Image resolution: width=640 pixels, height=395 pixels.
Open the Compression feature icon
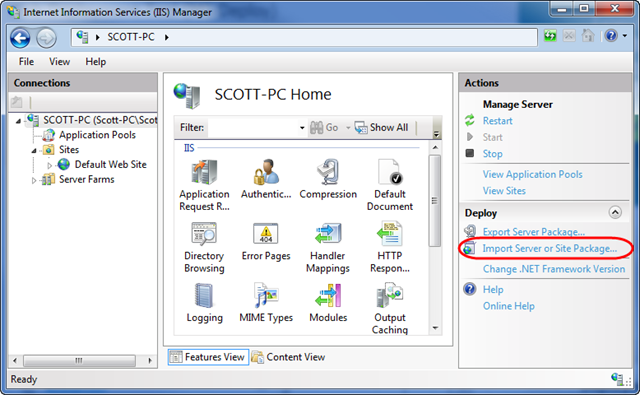[x=328, y=172]
